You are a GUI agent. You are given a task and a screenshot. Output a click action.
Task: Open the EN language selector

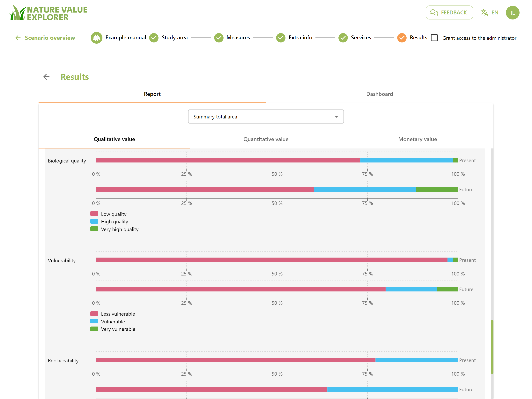click(x=495, y=12)
